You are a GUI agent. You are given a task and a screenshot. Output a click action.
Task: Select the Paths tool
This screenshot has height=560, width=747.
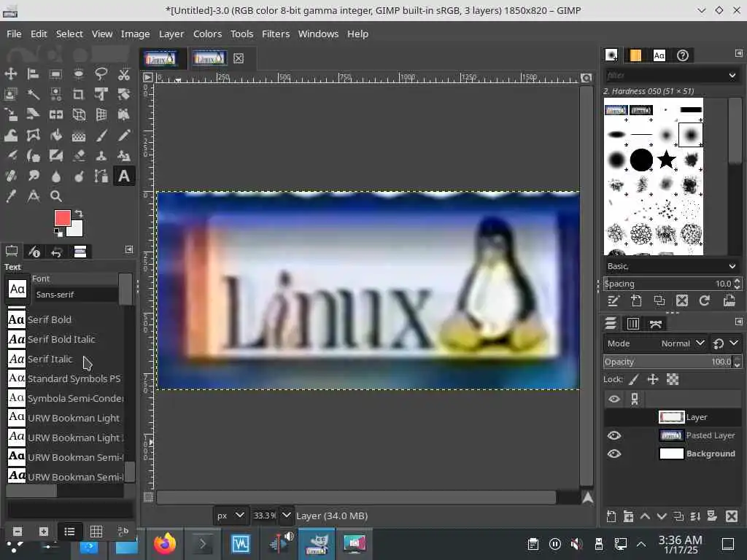(x=101, y=176)
